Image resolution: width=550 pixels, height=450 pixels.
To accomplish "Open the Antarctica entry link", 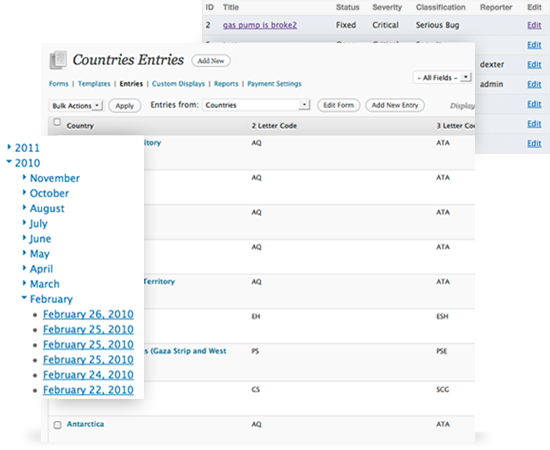I will coord(85,424).
